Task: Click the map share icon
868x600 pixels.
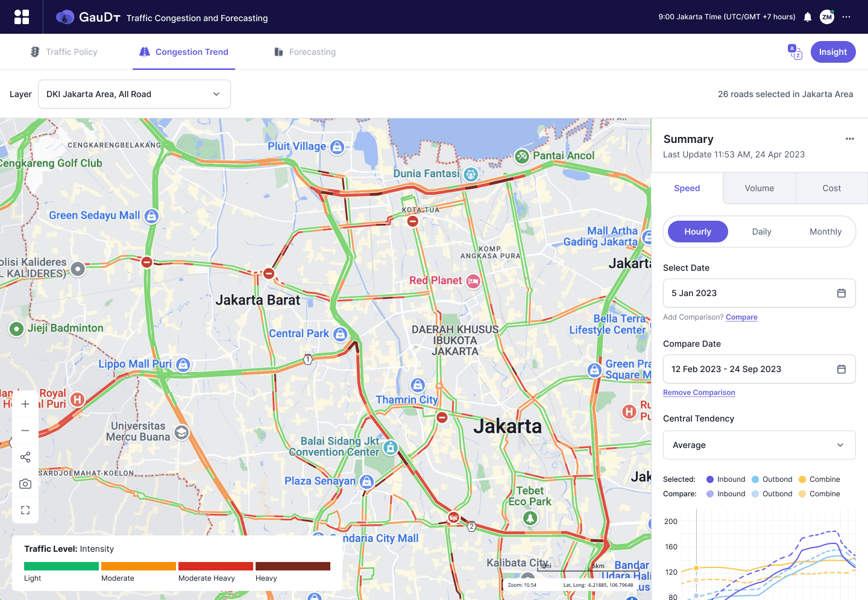Action: [25, 457]
